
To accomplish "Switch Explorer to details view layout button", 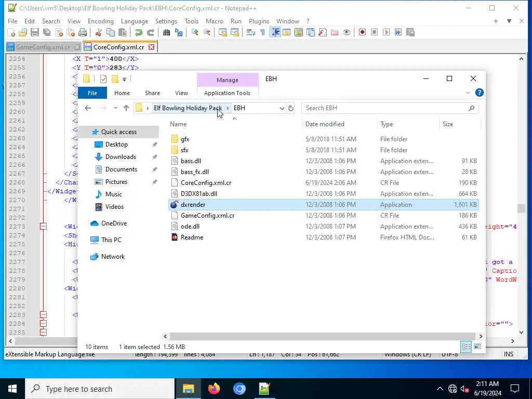I will pyautogui.click(x=466, y=347).
